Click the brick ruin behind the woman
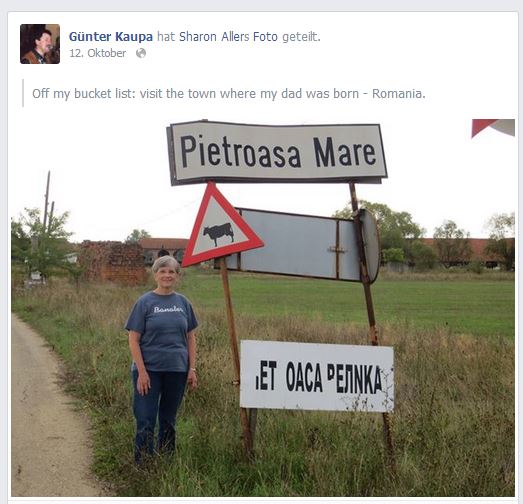This screenshot has height=504, width=523. click(112, 262)
